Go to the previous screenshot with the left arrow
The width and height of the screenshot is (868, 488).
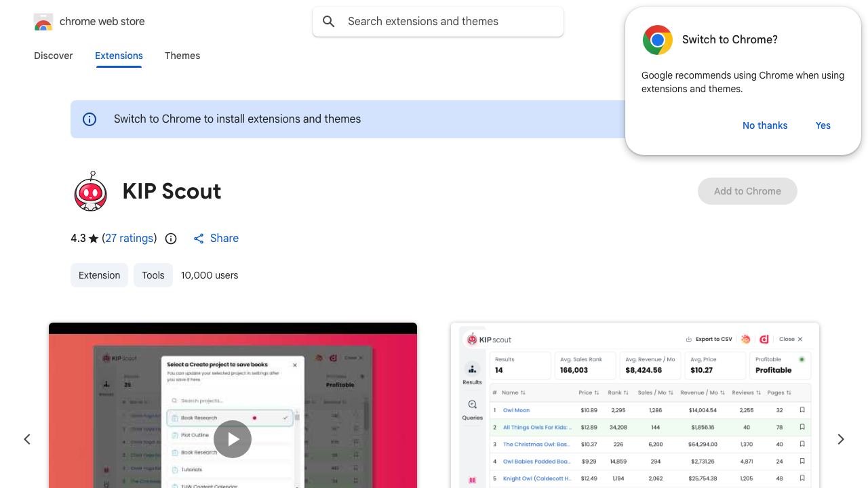[27, 439]
